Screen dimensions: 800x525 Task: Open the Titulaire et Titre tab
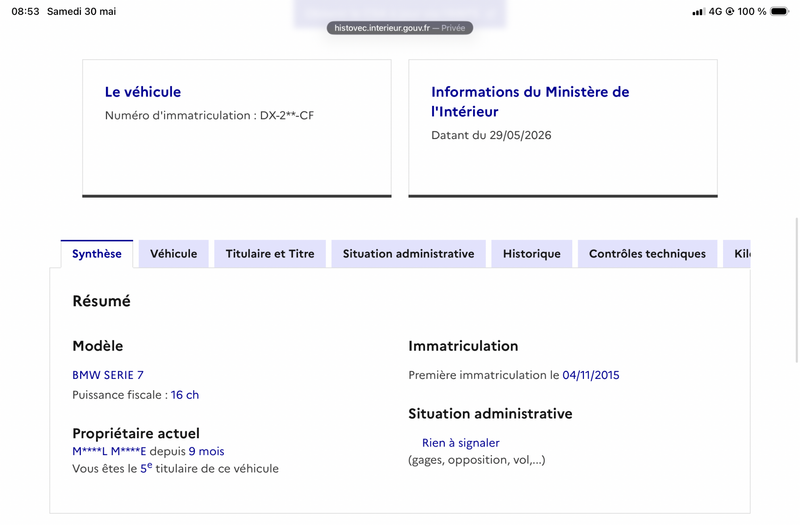[x=270, y=254]
